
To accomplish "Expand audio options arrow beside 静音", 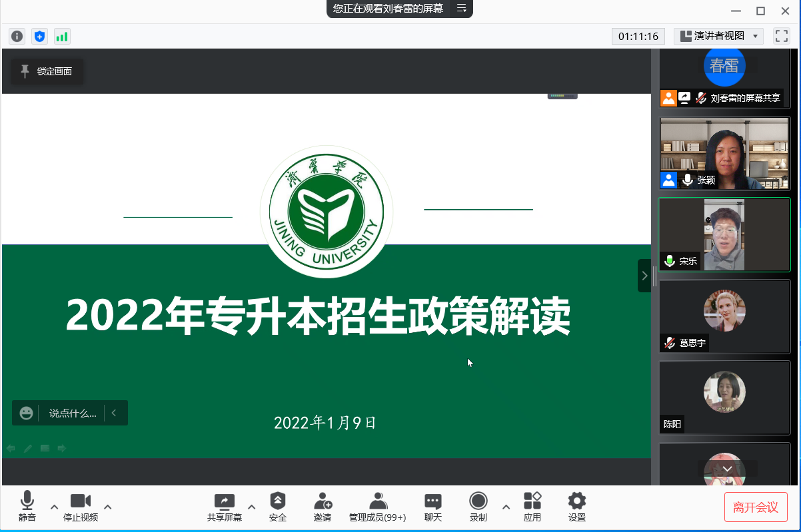I will [55, 507].
